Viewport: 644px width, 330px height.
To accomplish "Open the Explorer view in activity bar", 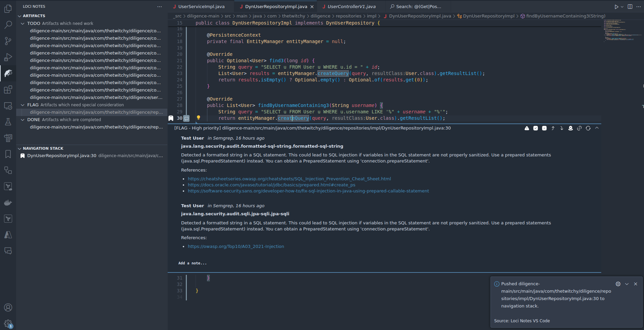I will pos(8,9).
